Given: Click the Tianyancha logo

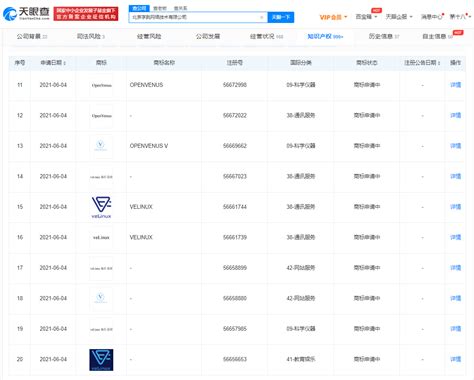Looking at the screenshot, I should [x=26, y=14].
